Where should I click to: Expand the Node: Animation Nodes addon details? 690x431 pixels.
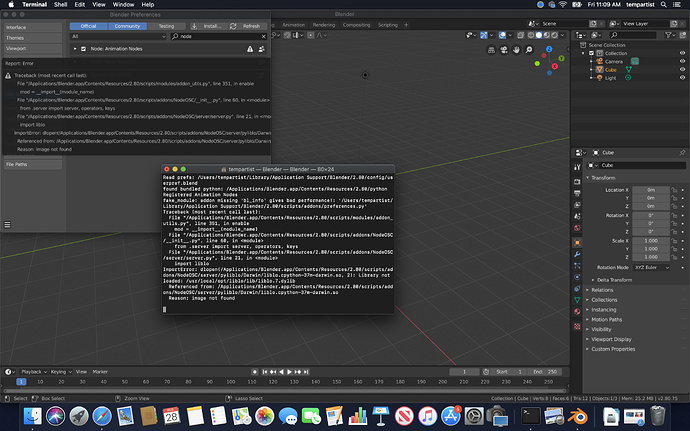75,49
